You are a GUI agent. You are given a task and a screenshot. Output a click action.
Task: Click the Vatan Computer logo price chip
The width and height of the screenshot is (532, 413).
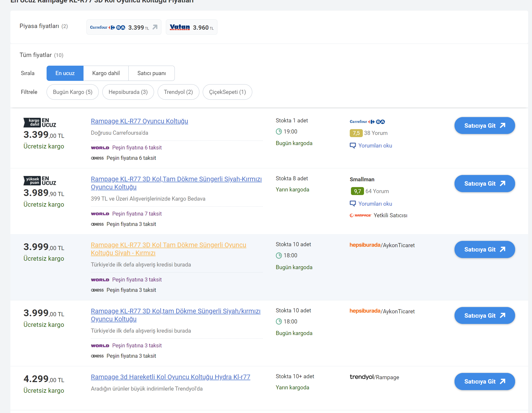coord(180,27)
